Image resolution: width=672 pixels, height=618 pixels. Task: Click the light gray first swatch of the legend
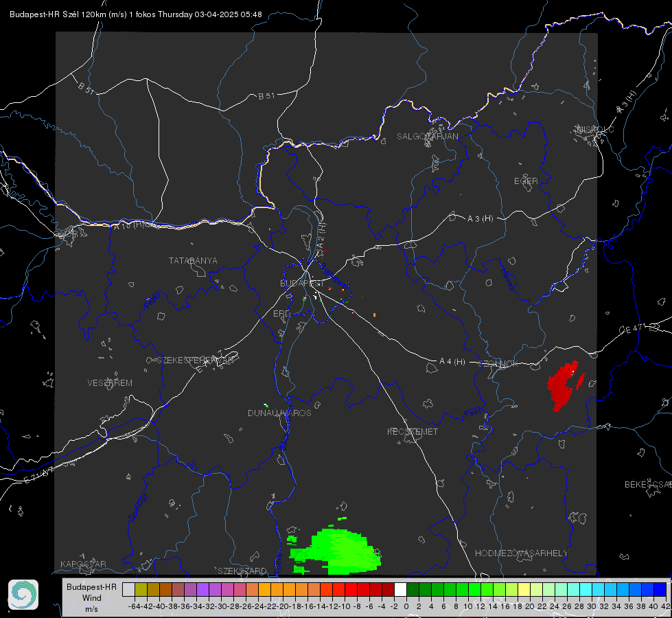click(128, 589)
